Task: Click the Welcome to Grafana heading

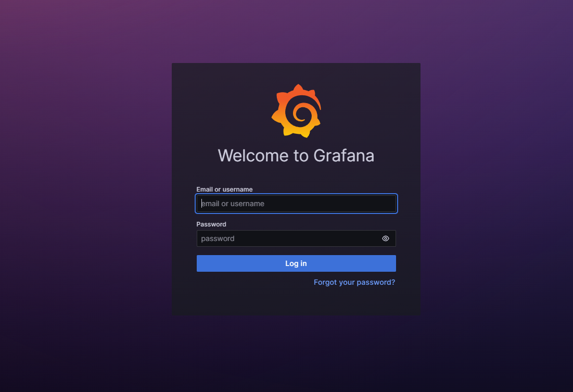Action: (296, 156)
